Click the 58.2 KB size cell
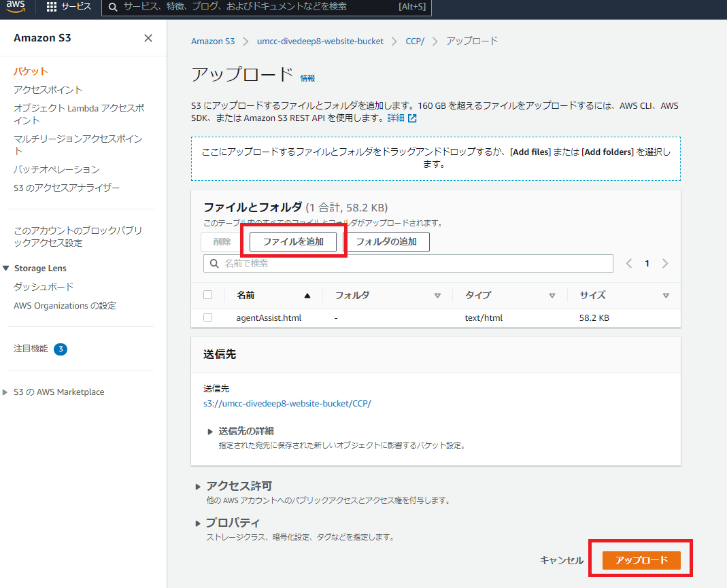This screenshot has width=727, height=588. (x=594, y=318)
